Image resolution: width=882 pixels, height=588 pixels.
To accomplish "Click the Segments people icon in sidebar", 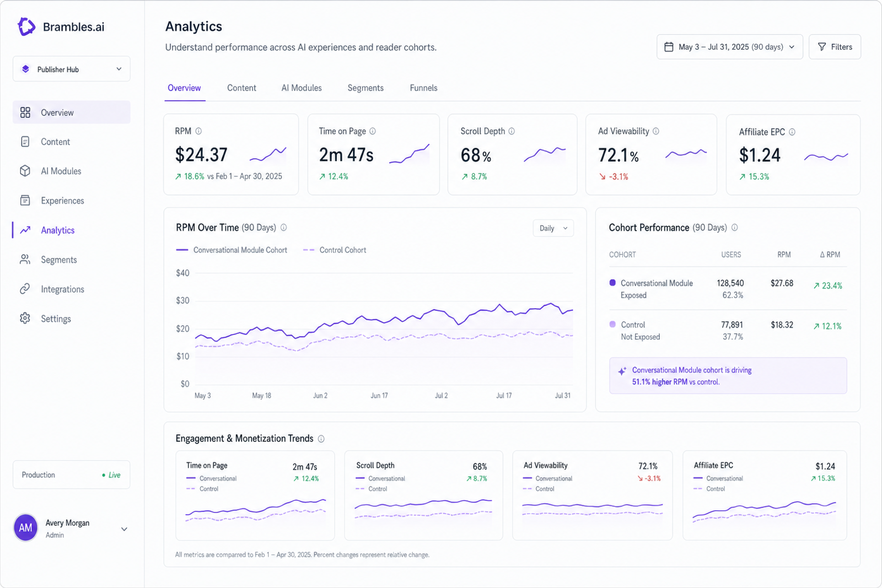I will [25, 260].
